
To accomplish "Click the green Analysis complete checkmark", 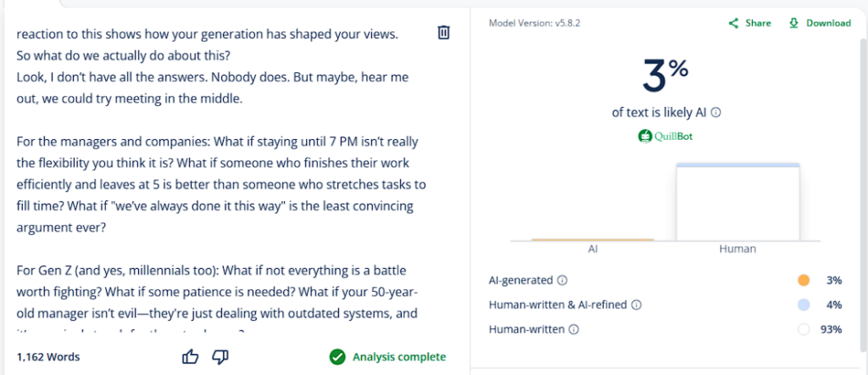I will [x=337, y=357].
